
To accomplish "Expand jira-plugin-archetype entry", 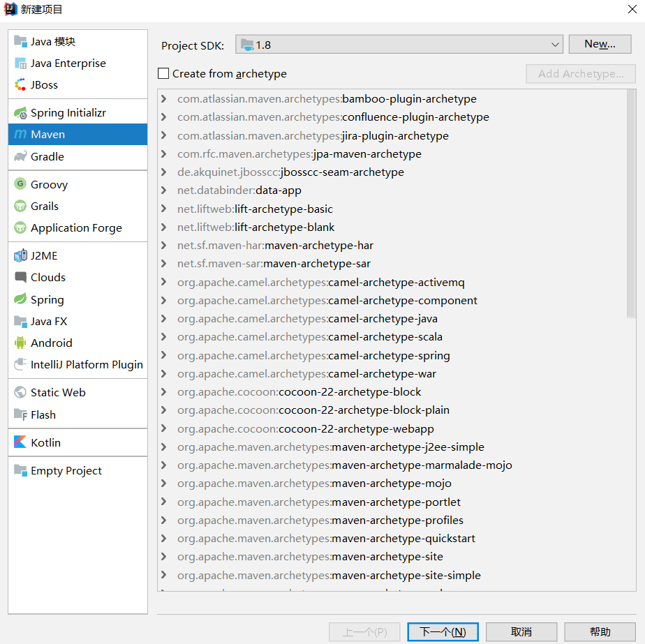I will coord(164,135).
